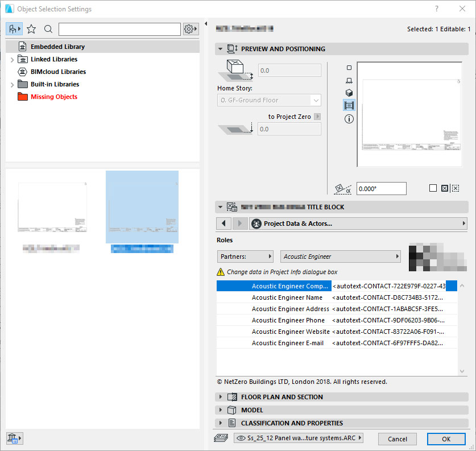
Task: Toggle the empty mirror checkbox near rotation angle
Action: point(433,188)
